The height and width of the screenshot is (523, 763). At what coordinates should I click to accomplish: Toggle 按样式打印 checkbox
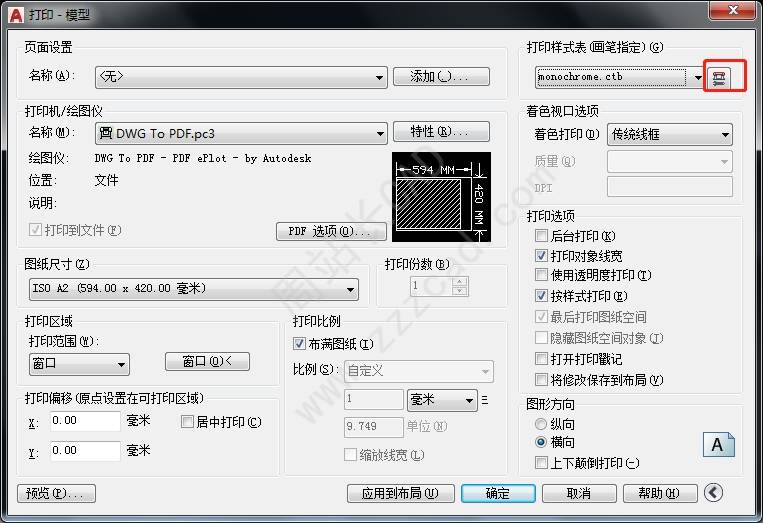(541, 295)
